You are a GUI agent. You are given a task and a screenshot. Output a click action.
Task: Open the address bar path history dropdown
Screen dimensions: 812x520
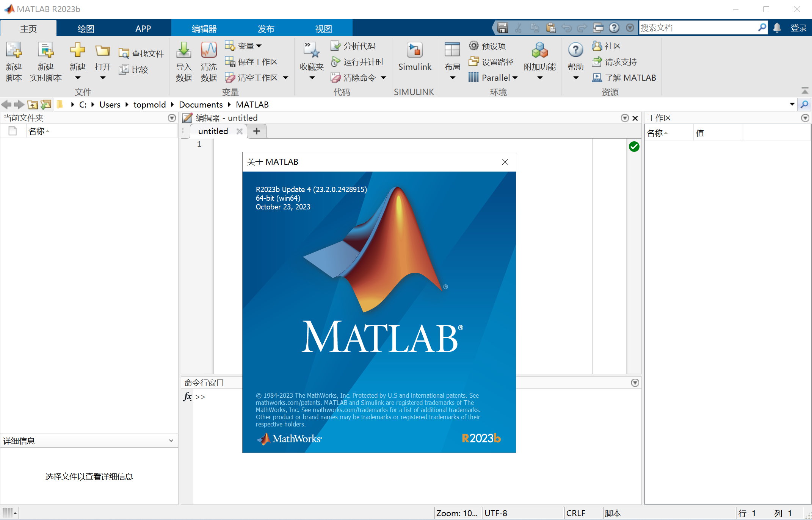tap(792, 105)
